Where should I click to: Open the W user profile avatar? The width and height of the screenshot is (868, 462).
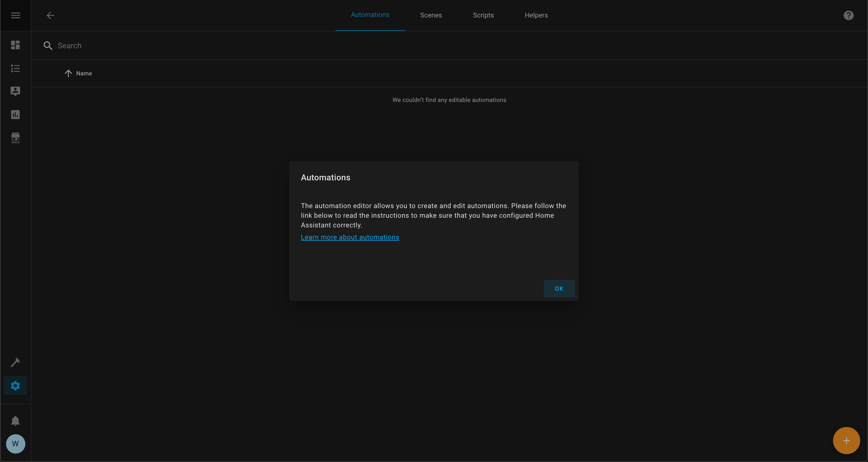point(15,444)
